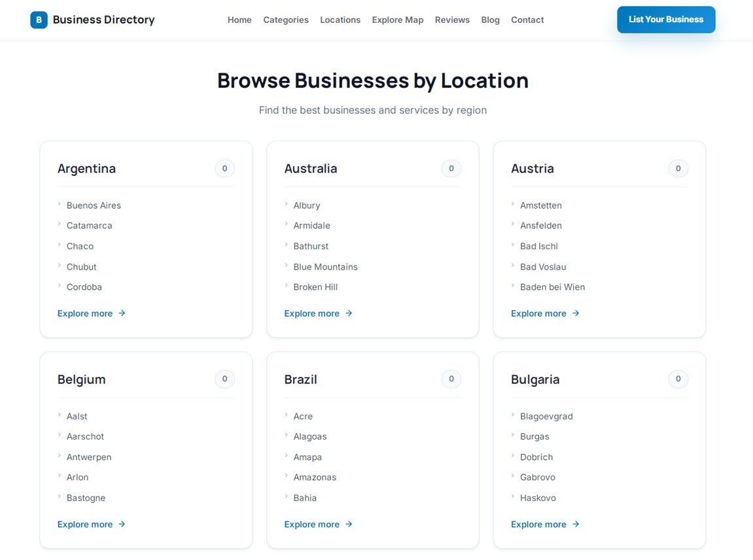Open the Bulgaria card heading
The image size is (753, 560).
[535, 379]
